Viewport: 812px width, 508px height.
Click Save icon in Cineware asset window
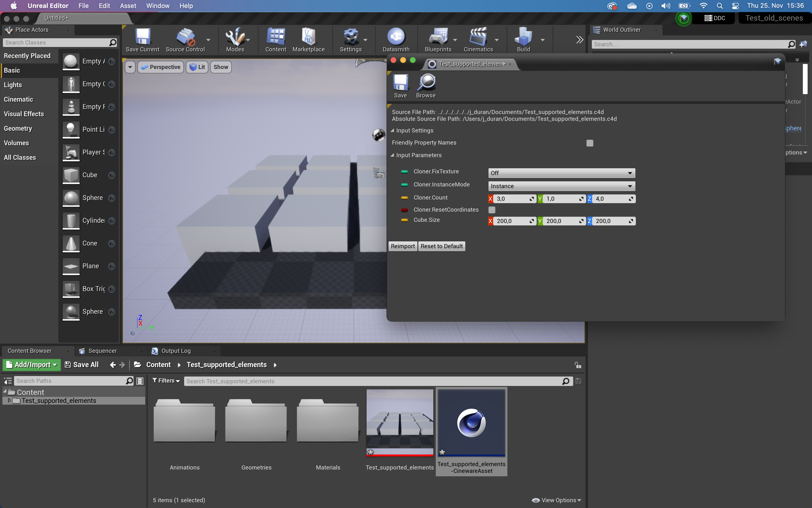click(400, 83)
